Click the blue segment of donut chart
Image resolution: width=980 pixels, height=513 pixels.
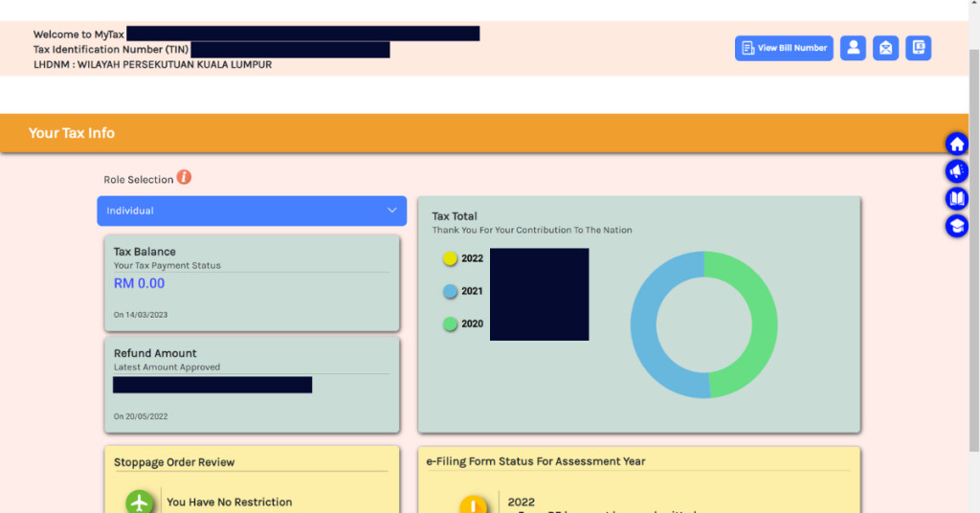[x=651, y=325]
